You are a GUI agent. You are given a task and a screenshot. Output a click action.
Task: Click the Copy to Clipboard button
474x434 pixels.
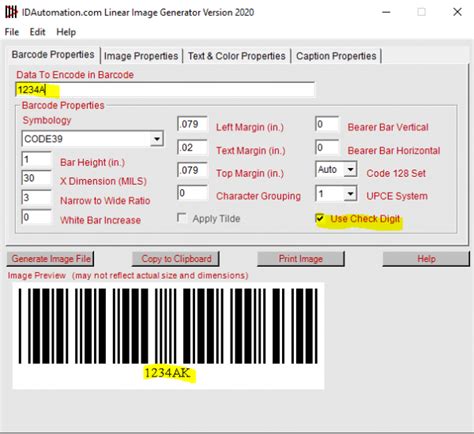click(176, 259)
